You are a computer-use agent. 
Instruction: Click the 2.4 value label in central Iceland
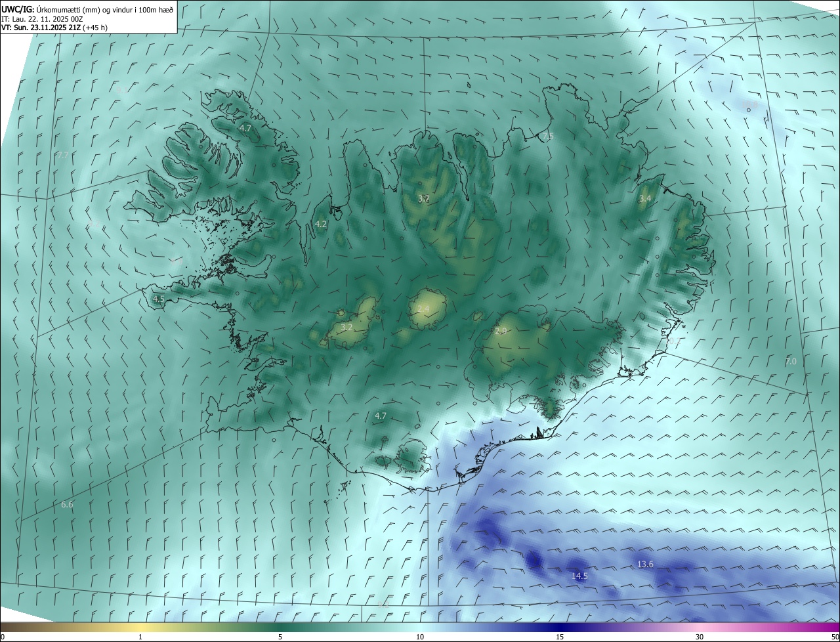tap(423, 309)
